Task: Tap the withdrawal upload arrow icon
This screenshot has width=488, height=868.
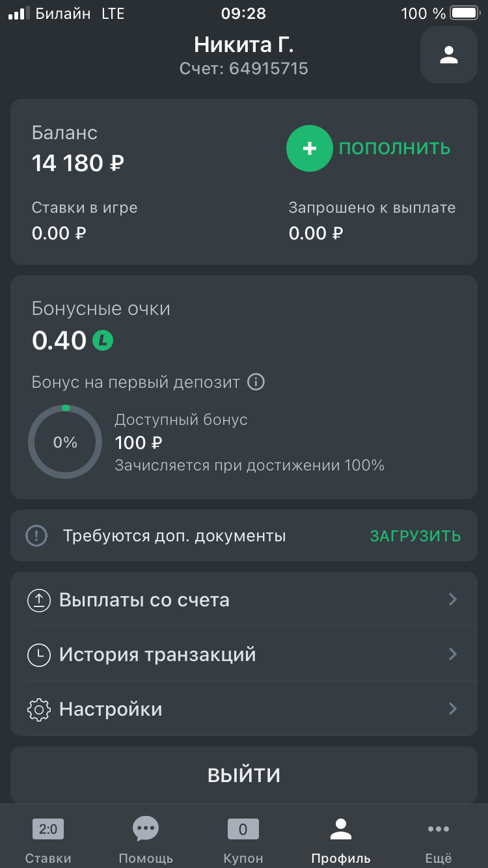Action: click(39, 600)
